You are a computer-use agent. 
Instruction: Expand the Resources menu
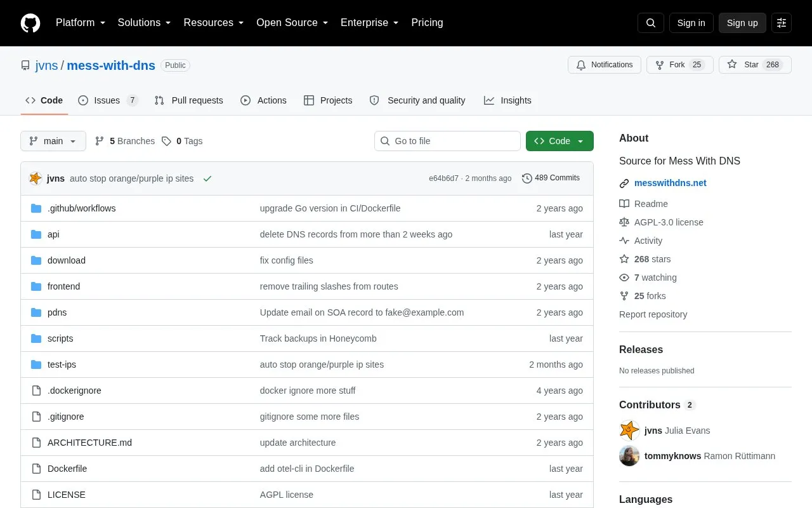point(214,23)
